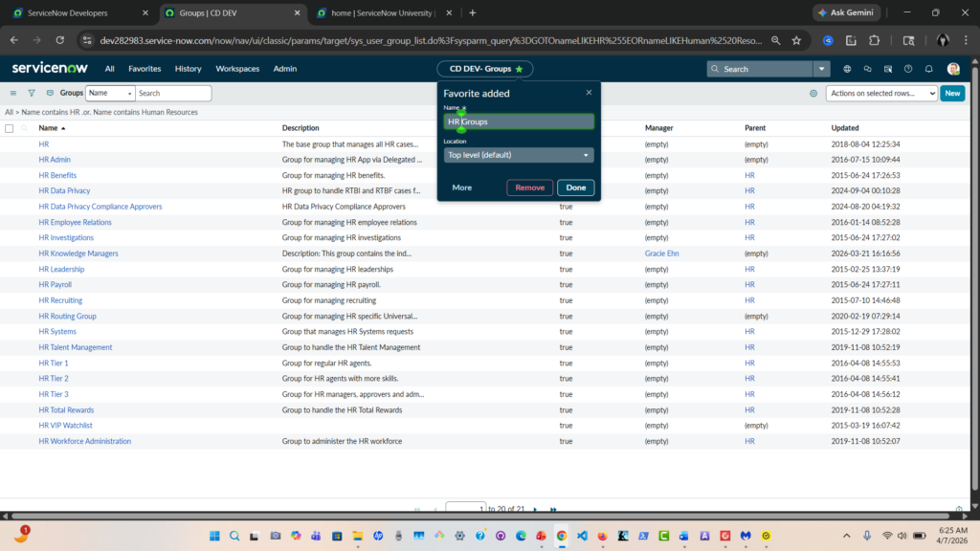Open the notifications bell icon
Viewport: 980px width, 551px height.
928,69
